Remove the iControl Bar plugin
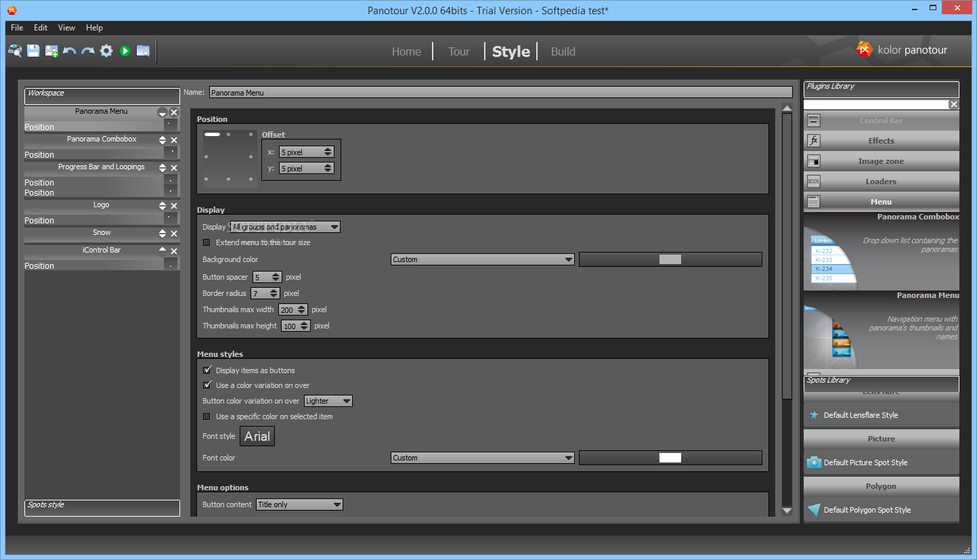 (x=174, y=251)
